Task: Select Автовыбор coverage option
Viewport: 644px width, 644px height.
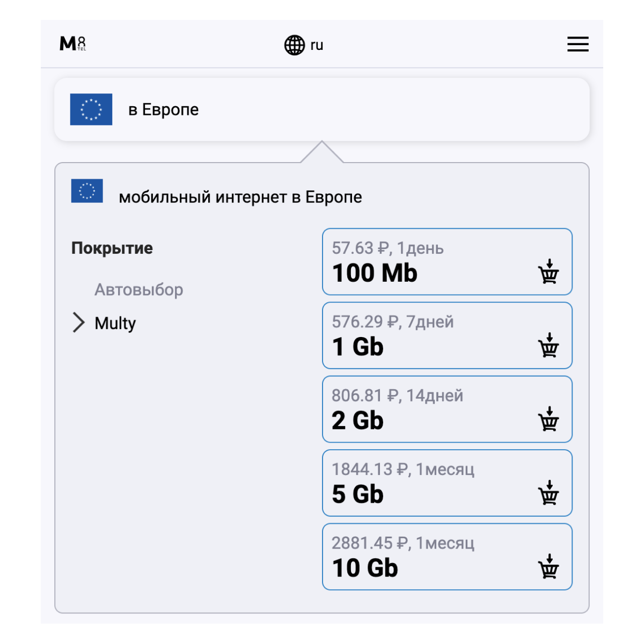Action: point(139,290)
